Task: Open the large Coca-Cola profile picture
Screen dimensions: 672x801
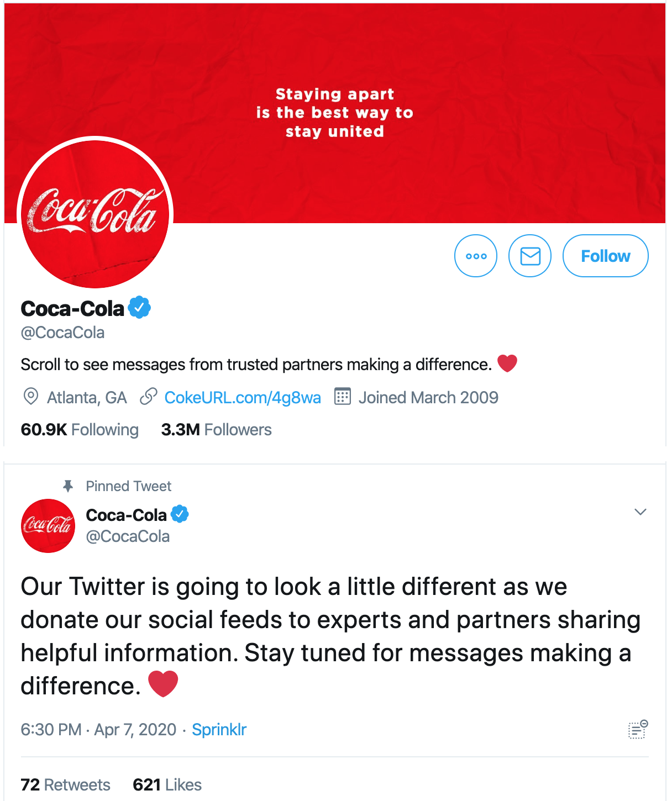Action: pyautogui.click(x=95, y=213)
